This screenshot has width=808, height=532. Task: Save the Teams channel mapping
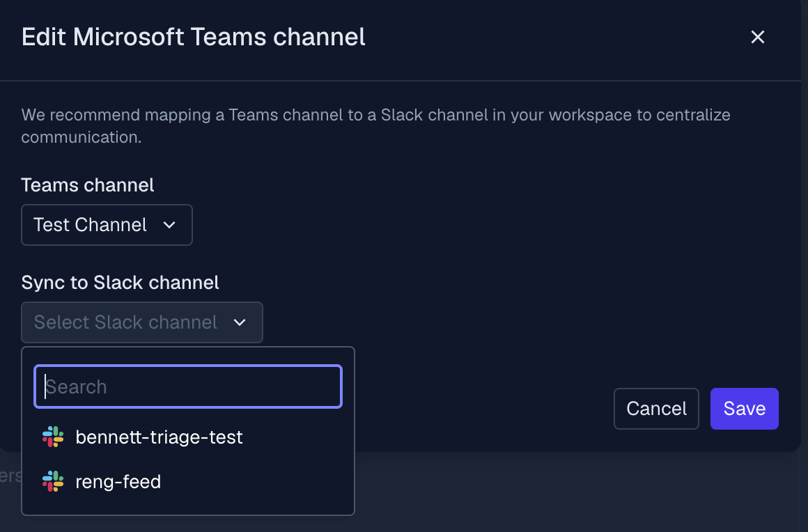pyautogui.click(x=744, y=409)
